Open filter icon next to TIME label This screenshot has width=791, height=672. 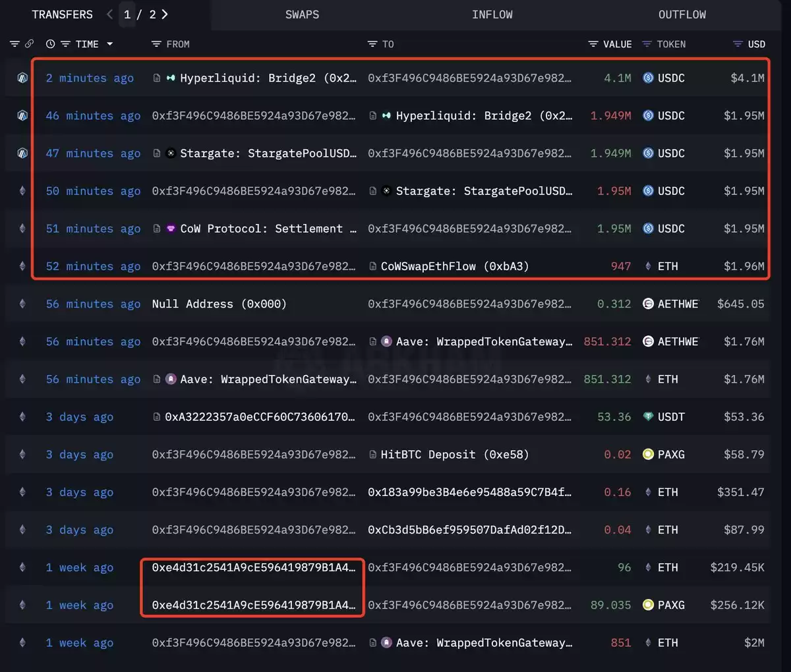pos(65,44)
